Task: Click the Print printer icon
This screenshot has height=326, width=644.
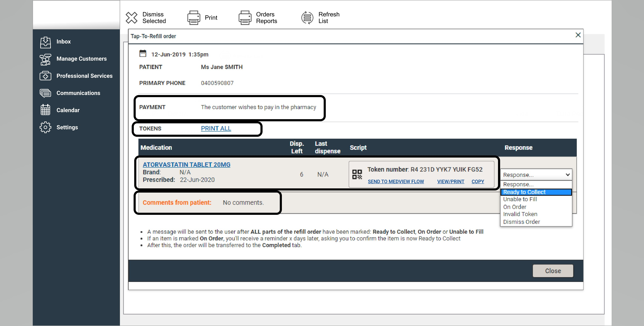Action: tap(194, 18)
